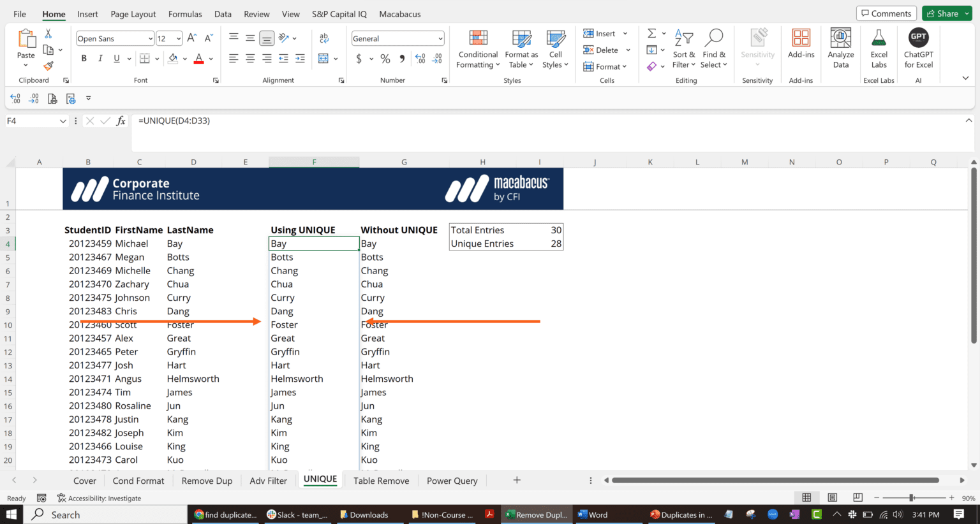Adjust the zoom slider

tap(912, 497)
